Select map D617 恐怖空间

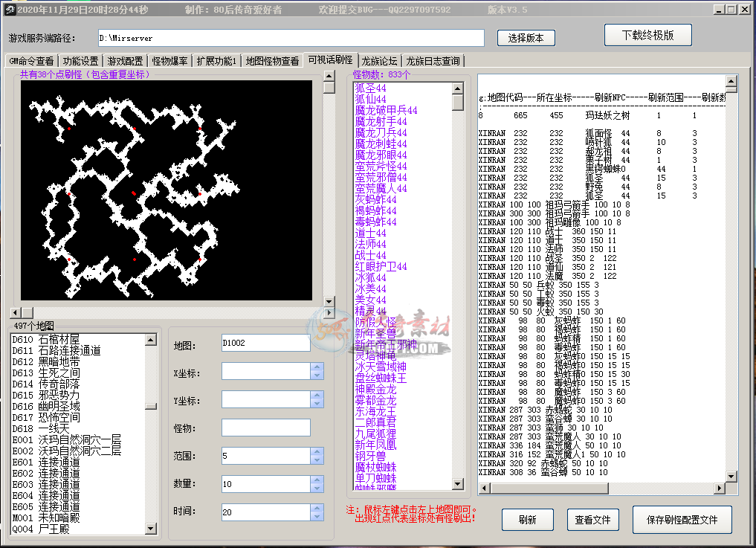[46, 418]
